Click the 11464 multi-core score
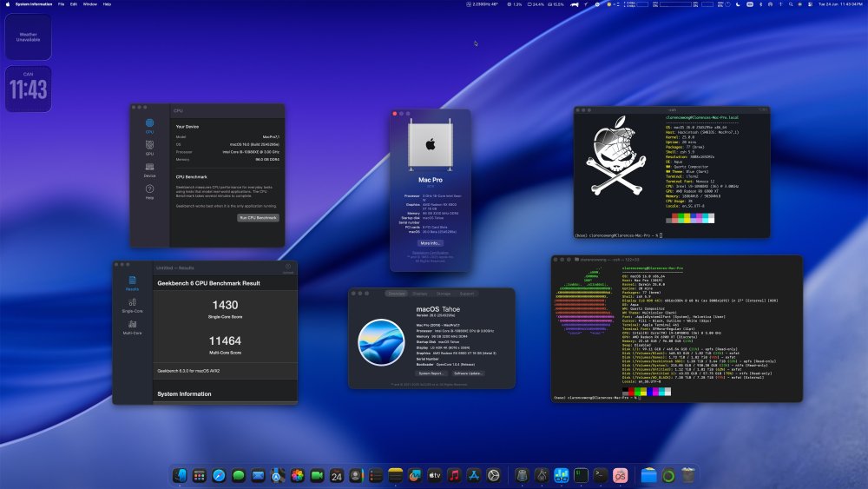 tap(225, 340)
